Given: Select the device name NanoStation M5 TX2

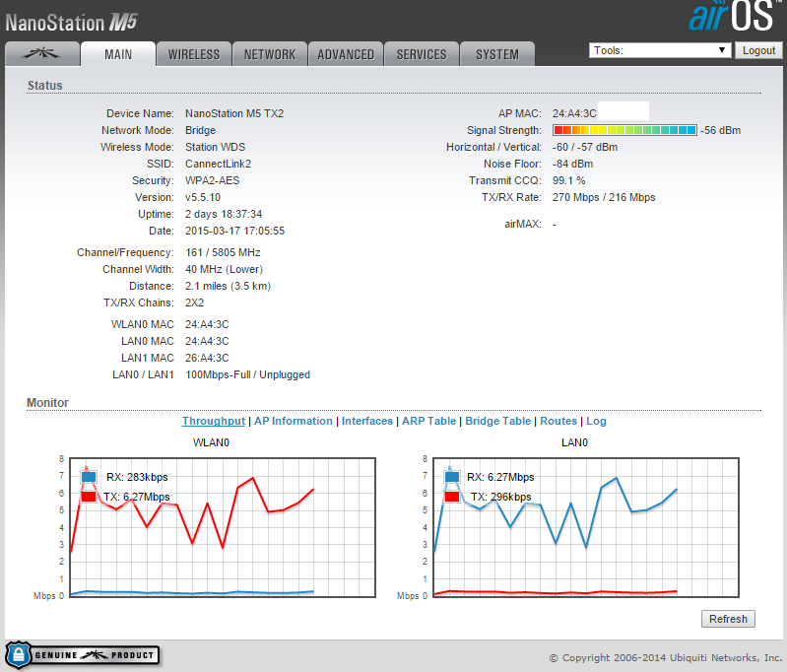Looking at the screenshot, I should pyautogui.click(x=234, y=113).
